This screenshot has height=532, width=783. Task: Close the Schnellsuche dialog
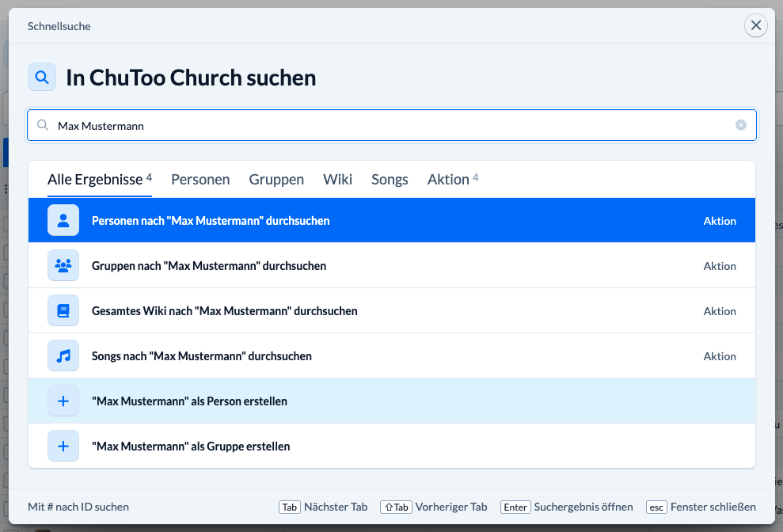tap(755, 26)
